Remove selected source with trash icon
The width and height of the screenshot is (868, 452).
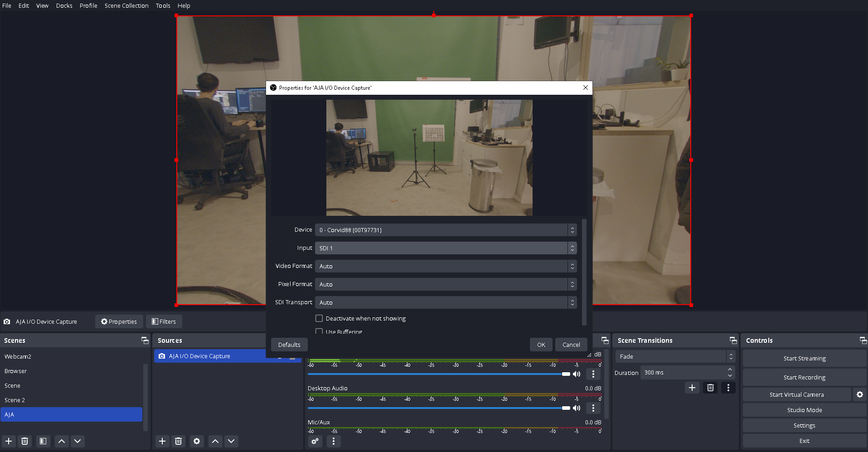click(179, 441)
